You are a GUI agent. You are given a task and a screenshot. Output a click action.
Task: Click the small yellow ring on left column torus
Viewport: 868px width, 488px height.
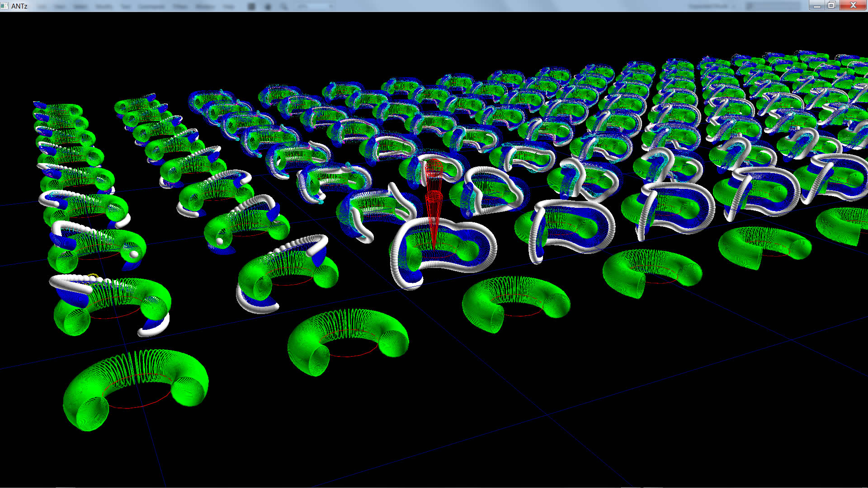pyautogui.click(x=93, y=275)
